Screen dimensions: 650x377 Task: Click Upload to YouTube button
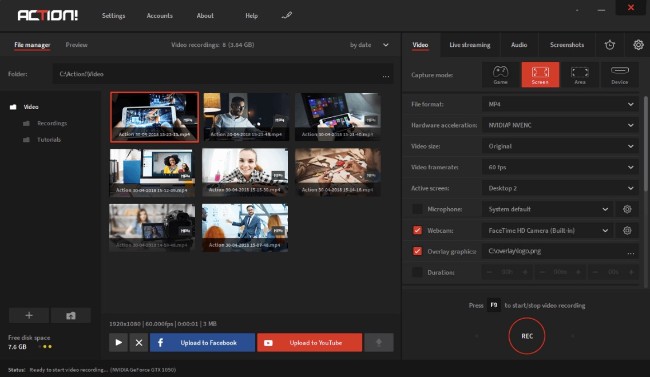click(x=310, y=343)
